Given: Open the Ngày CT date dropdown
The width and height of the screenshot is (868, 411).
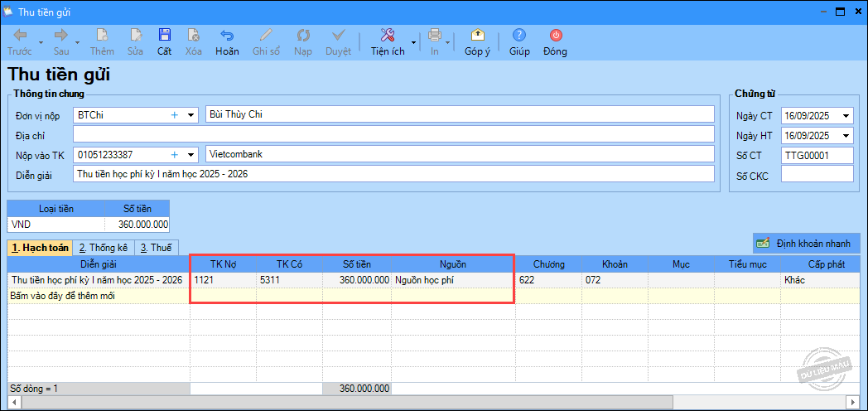Looking at the screenshot, I should [x=845, y=116].
